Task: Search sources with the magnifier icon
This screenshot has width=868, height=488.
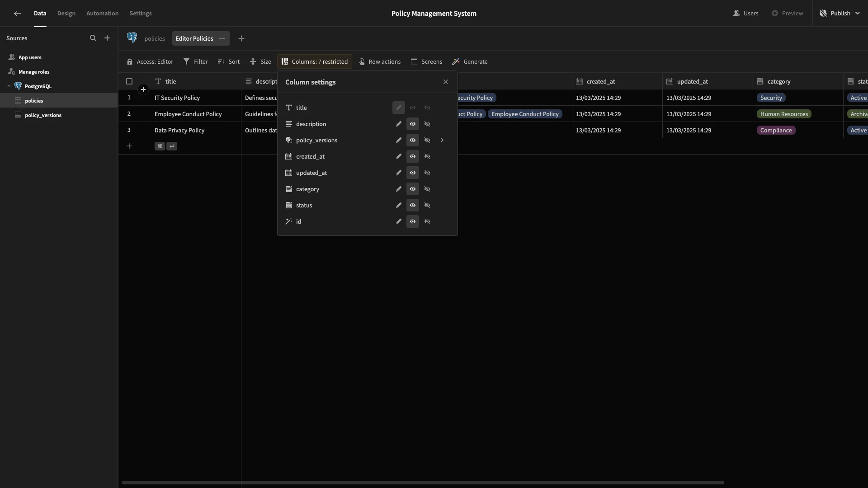Action: (x=93, y=38)
